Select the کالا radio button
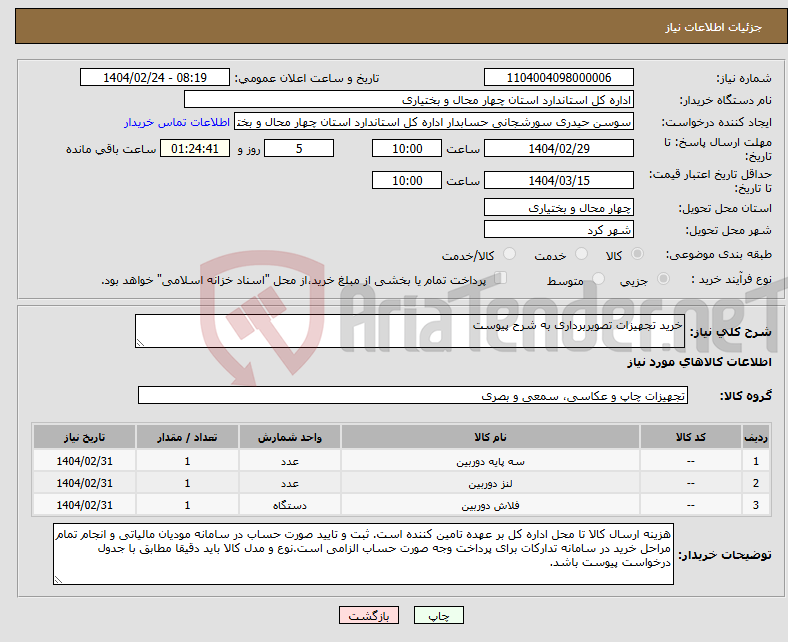 click(x=637, y=254)
